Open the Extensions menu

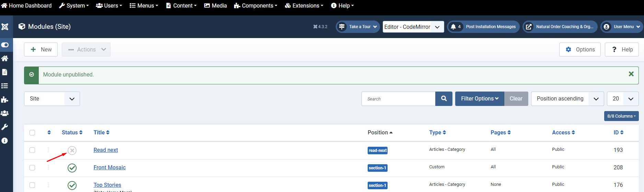pyautogui.click(x=304, y=6)
